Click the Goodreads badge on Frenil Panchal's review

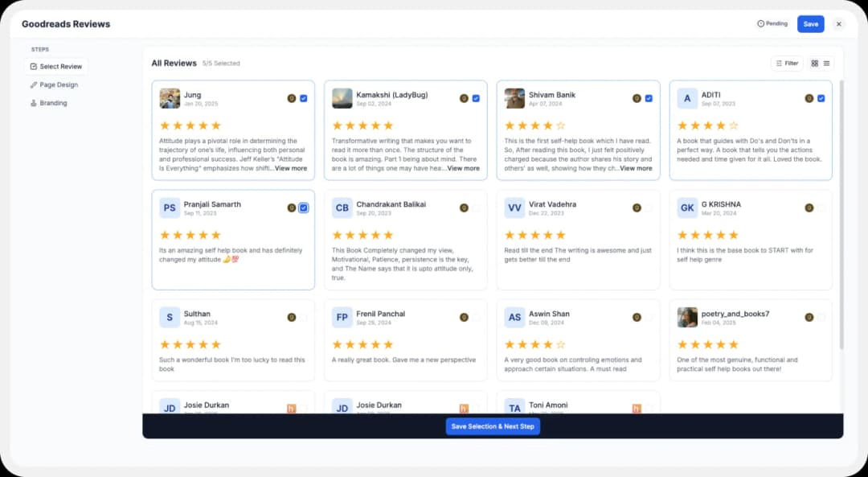point(464,317)
